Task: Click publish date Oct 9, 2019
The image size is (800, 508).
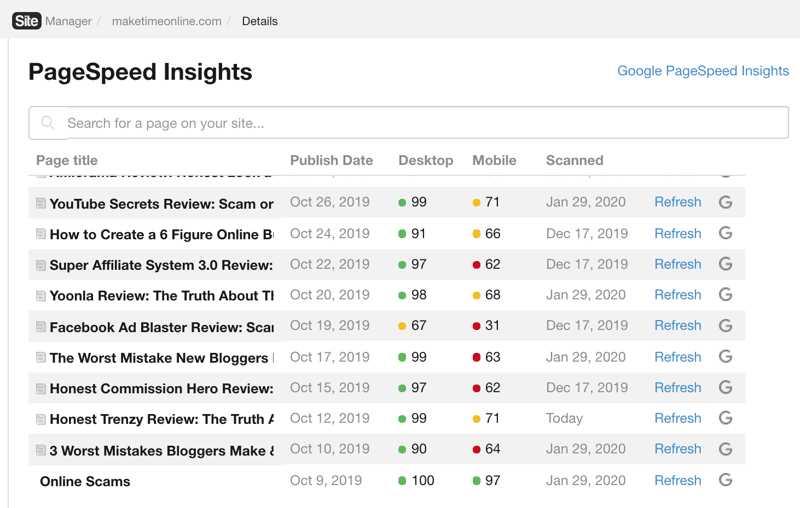Action: click(326, 480)
